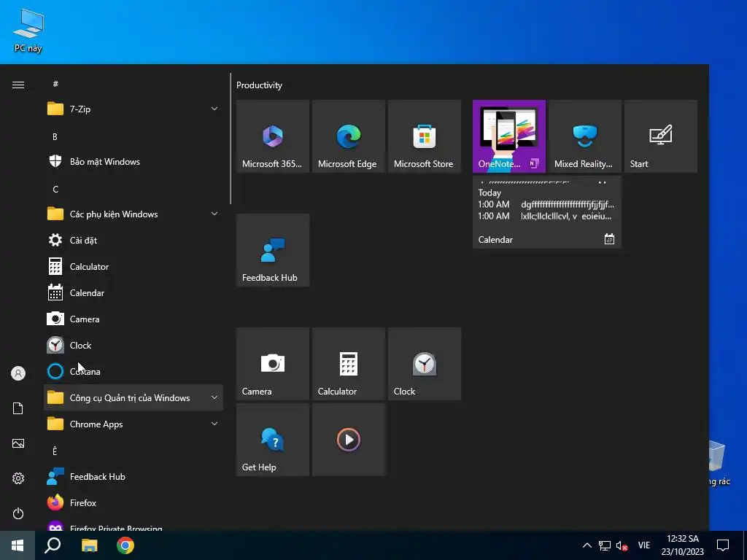Launch Microsoft Edge from the tiles
Viewport: 747px width, 560px height.
348,136
